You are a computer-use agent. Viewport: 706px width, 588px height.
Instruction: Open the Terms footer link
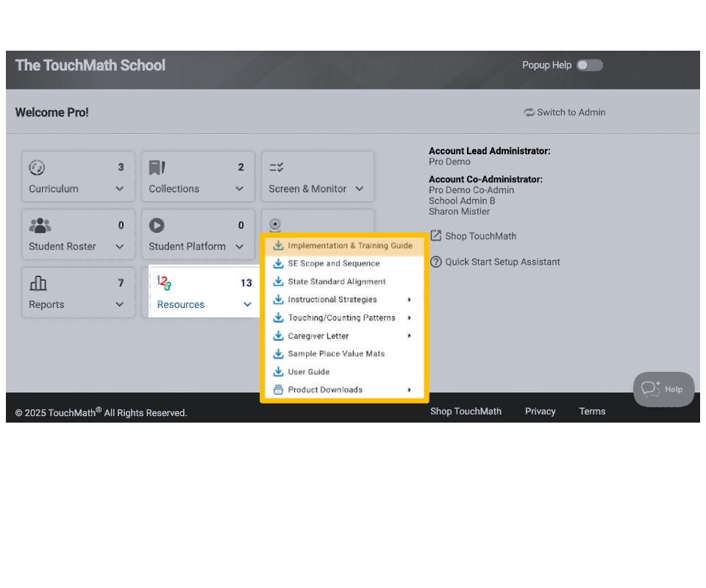[x=592, y=411]
